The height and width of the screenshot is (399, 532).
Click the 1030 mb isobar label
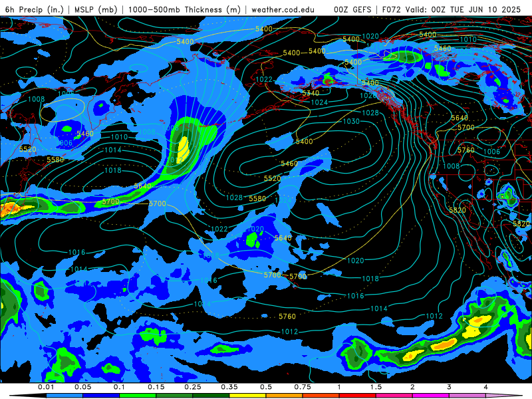pyautogui.click(x=351, y=122)
